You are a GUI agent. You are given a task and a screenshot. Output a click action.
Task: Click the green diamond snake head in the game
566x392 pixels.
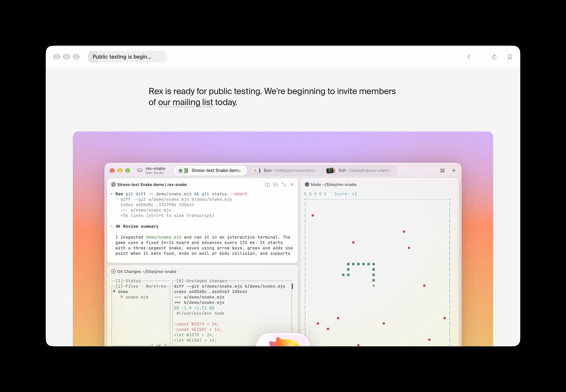pyautogui.click(x=373, y=286)
